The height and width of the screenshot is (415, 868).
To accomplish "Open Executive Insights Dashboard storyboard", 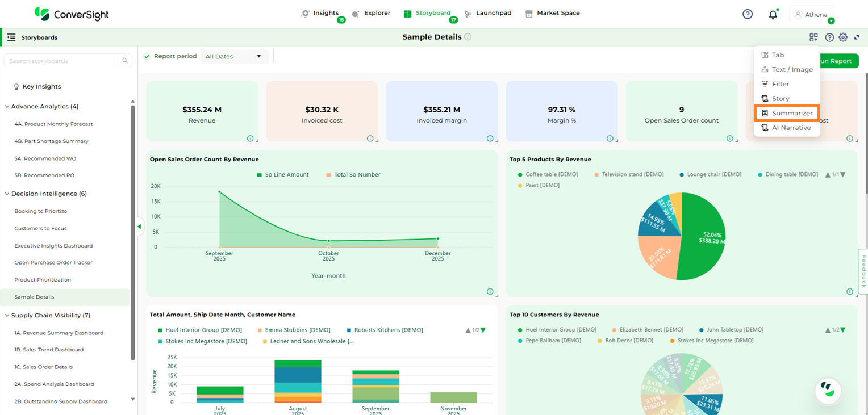I will click(x=53, y=246).
